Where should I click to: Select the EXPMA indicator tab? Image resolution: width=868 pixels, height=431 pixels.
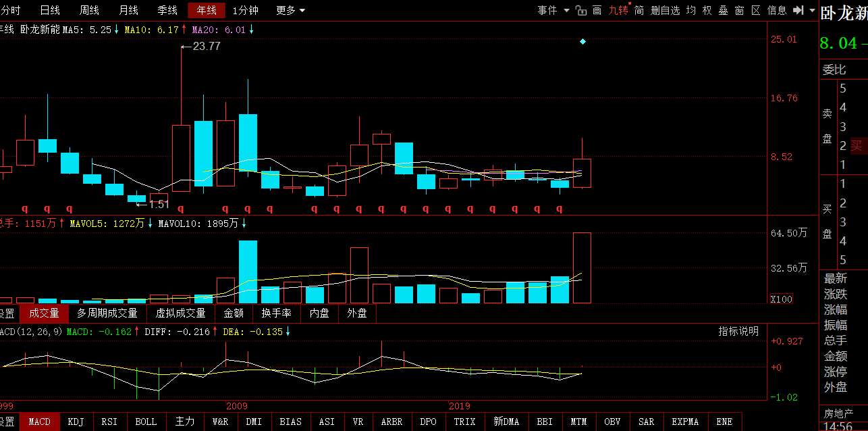[685, 422]
